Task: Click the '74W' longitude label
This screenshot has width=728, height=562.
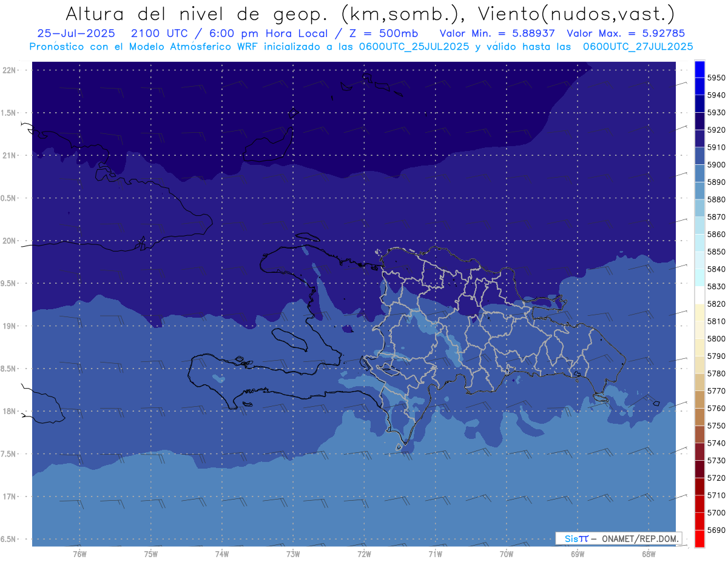Action: click(x=222, y=554)
